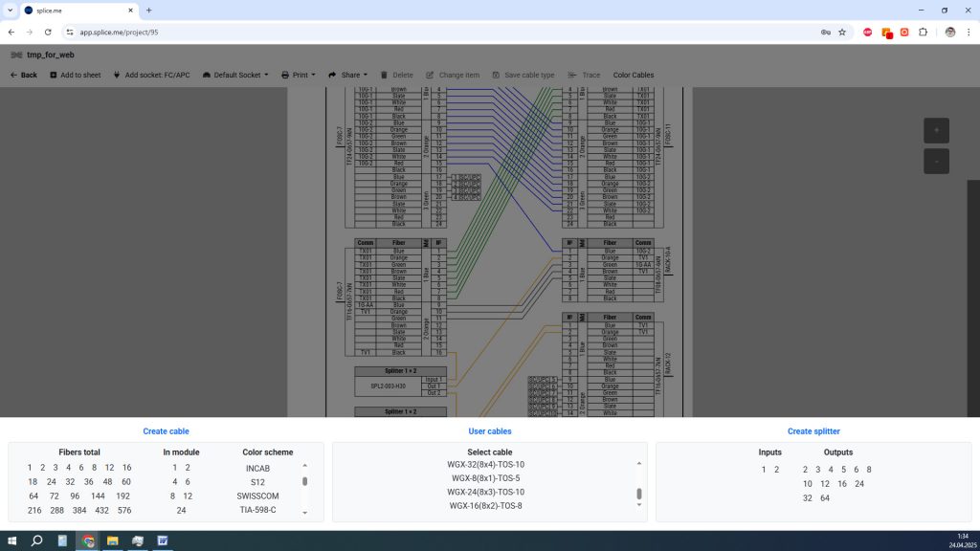Open the Chrome profile avatar

pyautogui.click(x=950, y=32)
